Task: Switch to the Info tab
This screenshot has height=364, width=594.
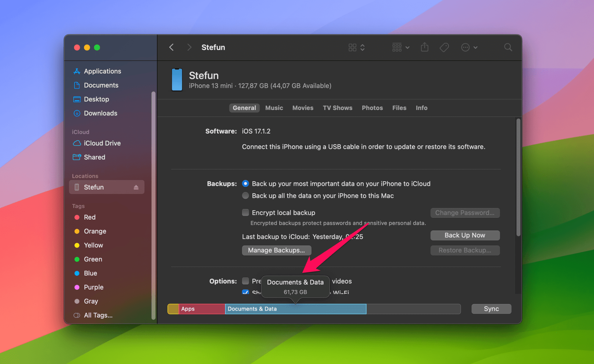Action: coord(421,108)
